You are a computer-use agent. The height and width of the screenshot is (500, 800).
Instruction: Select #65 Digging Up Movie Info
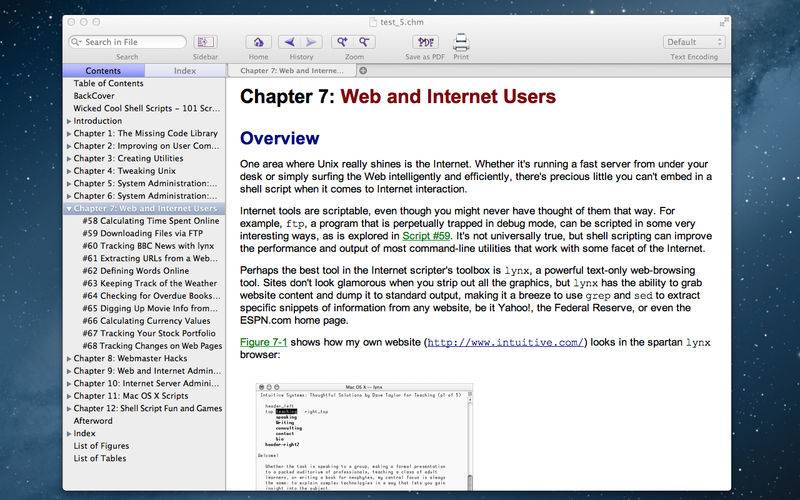coord(150,308)
